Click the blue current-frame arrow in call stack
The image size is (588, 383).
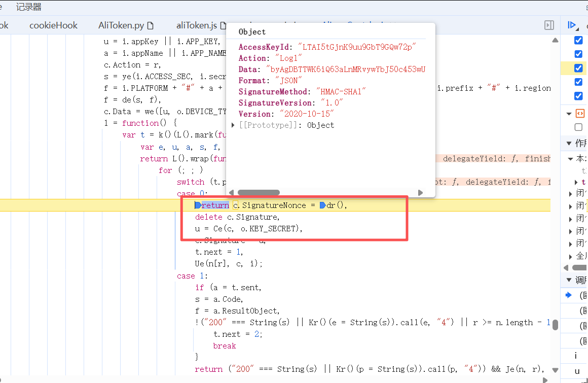[569, 295]
